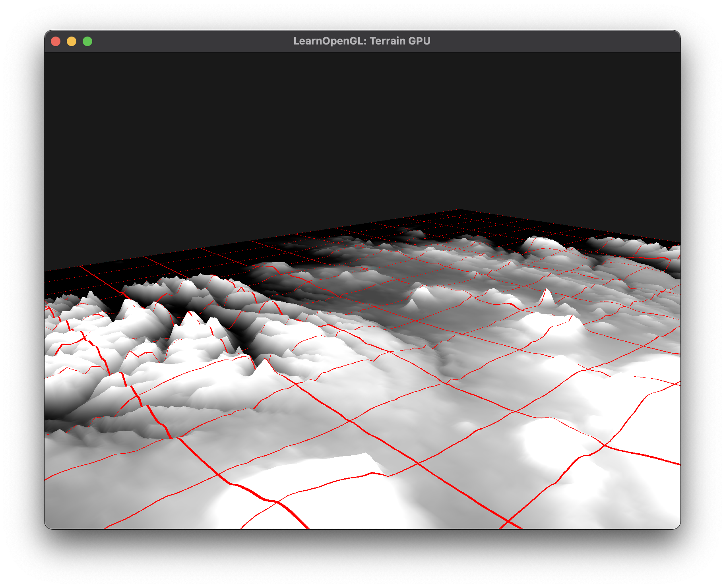The height and width of the screenshot is (588, 725).
Task: Click the yellow minimize button
Action: (x=71, y=41)
